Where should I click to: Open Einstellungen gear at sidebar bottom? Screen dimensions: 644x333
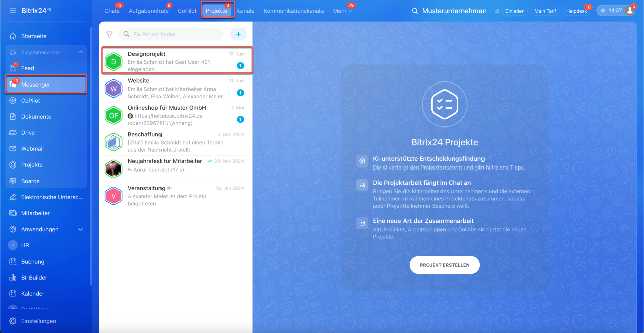click(x=13, y=321)
